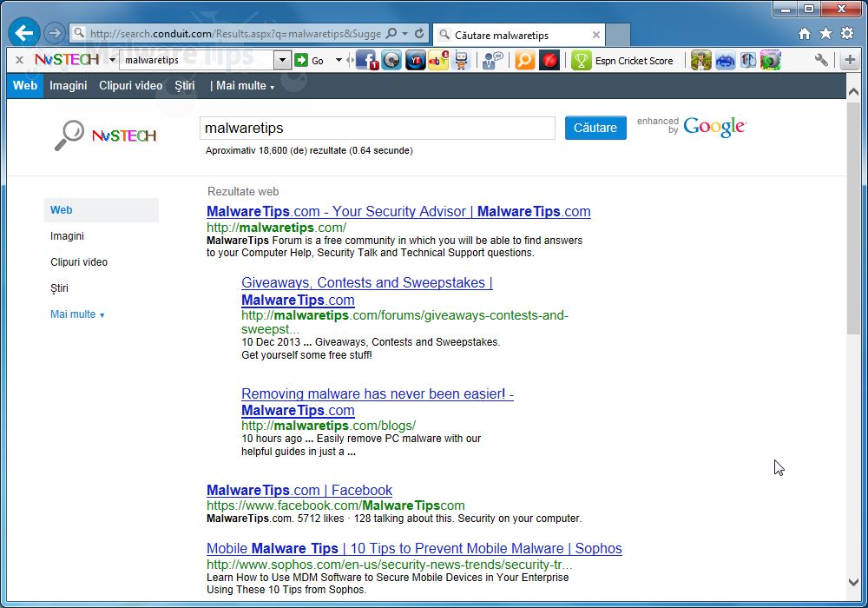The image size is (868, 608).
Task: Open the address bar autocomplete dropdown arrow
Action: [404, 33]
